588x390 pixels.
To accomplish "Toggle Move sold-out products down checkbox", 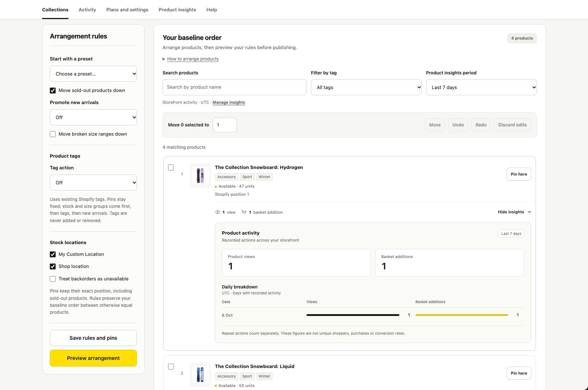I will pos(53,91).
